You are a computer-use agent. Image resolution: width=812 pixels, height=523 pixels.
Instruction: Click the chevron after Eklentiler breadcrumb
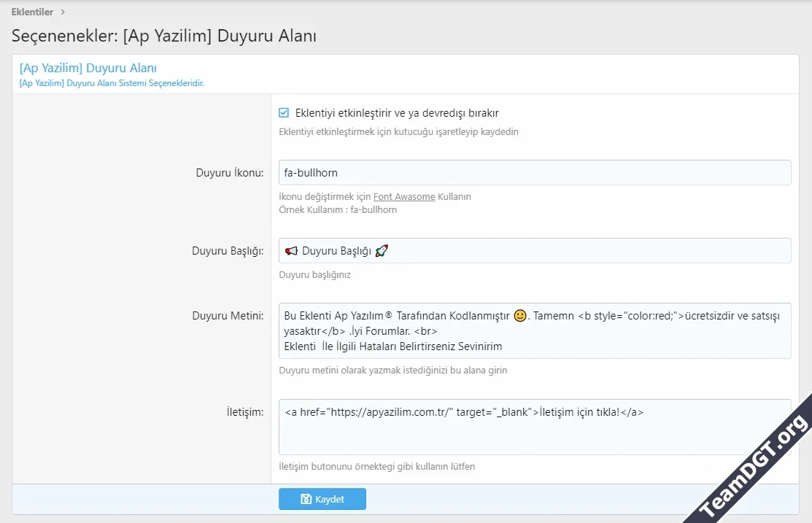pyautogui.click(x=63, y=12)
